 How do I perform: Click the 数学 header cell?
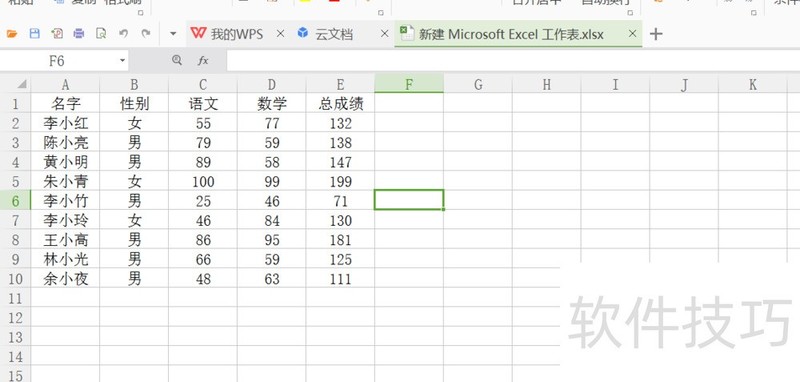272,104
